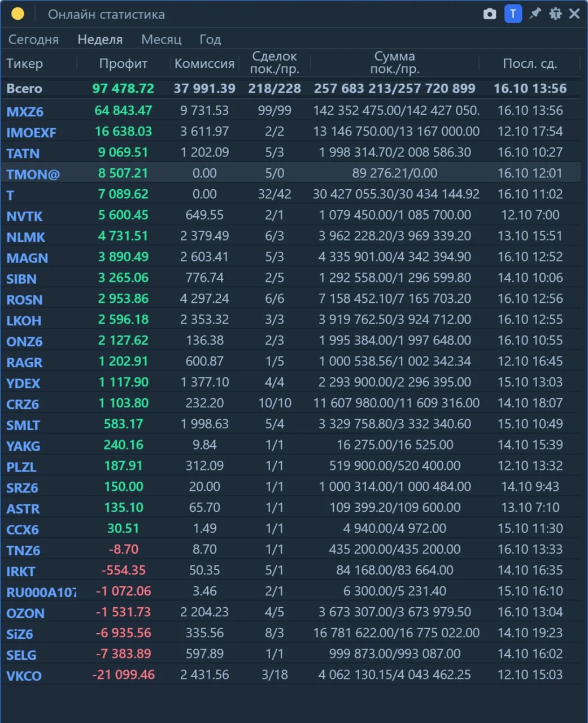Click the blue T account icon

[x=513, y=14]
